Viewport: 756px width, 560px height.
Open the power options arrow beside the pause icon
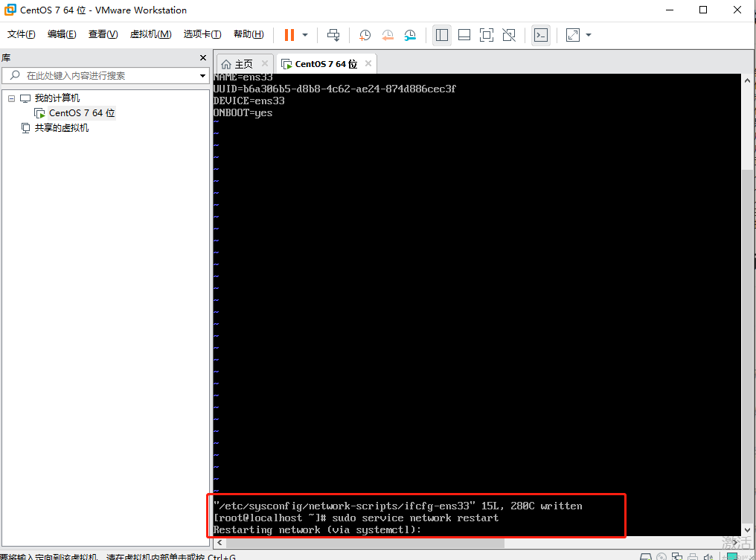[305, 35]
